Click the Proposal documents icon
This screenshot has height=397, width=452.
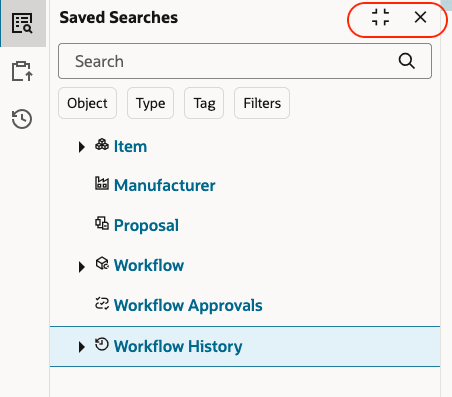coord(102,223)
